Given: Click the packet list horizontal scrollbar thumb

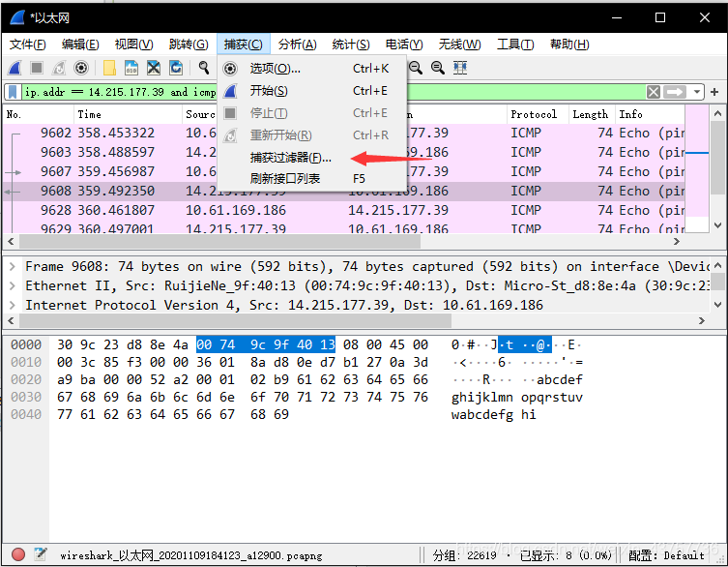Looking at the screenshot, I should click(x=219, y=242).
